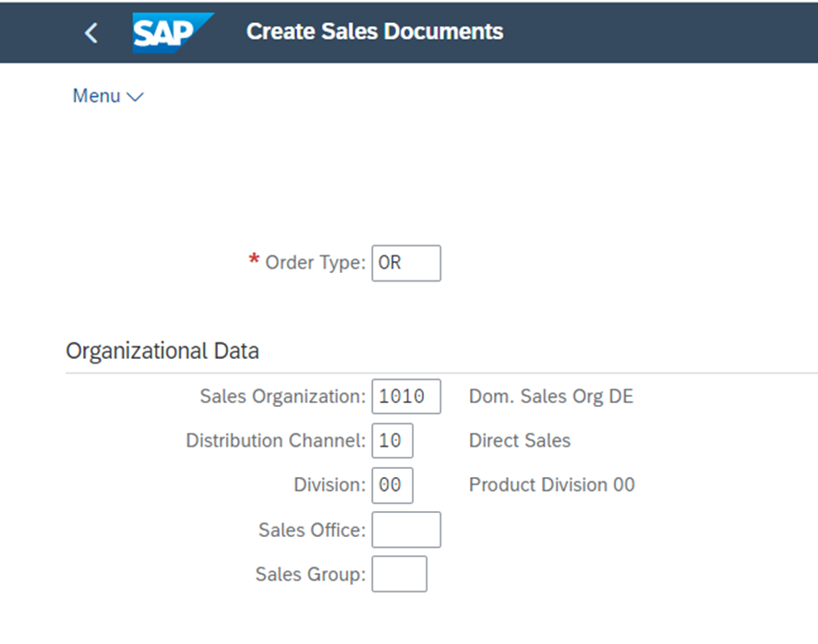
Task: Click the Direct Sales description text
Action: (x=520, y=441)
